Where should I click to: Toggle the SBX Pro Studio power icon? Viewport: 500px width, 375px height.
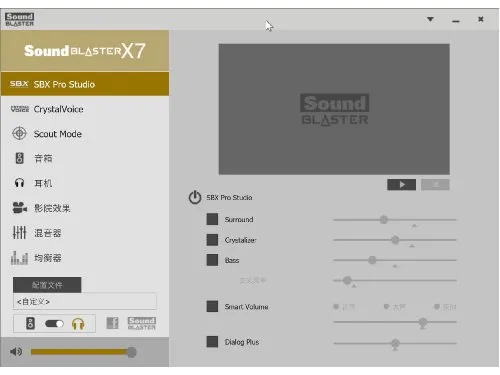click(x=195, y=197)
